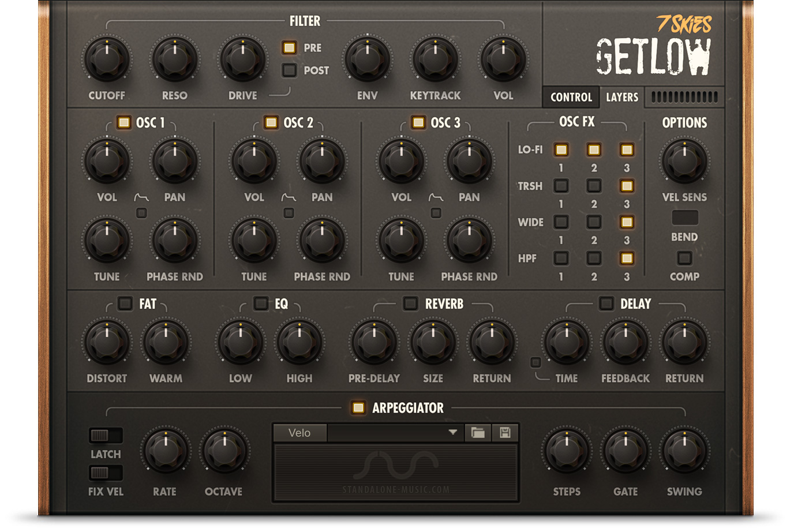Screen dimensions: 794x532
Task: Switch to the LAYERS tab
Action: [622, 97]
